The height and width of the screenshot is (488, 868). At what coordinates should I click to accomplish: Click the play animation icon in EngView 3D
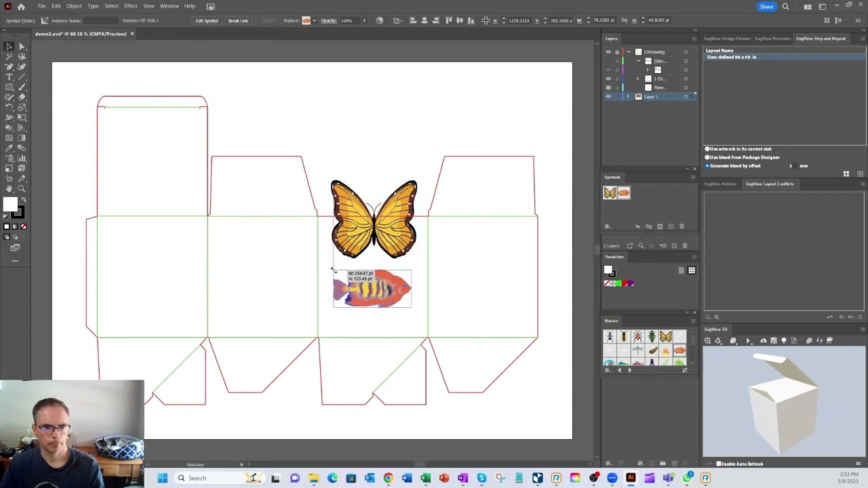pos(748,341)
